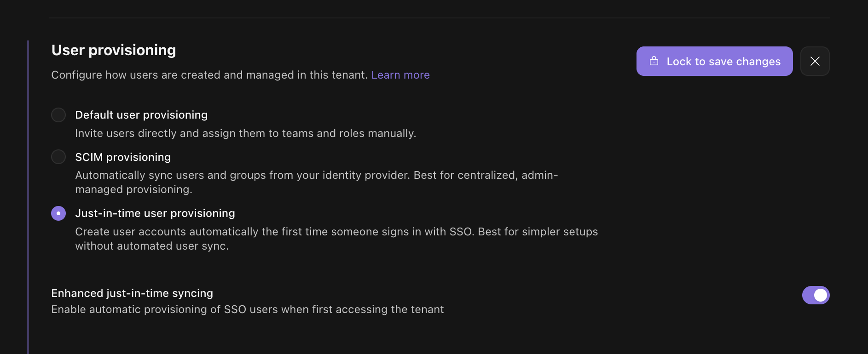Click the Just-in-time user provisioning radio button
Image resolution: width=868 pixels, height=354 pixels.
point(58,213)
